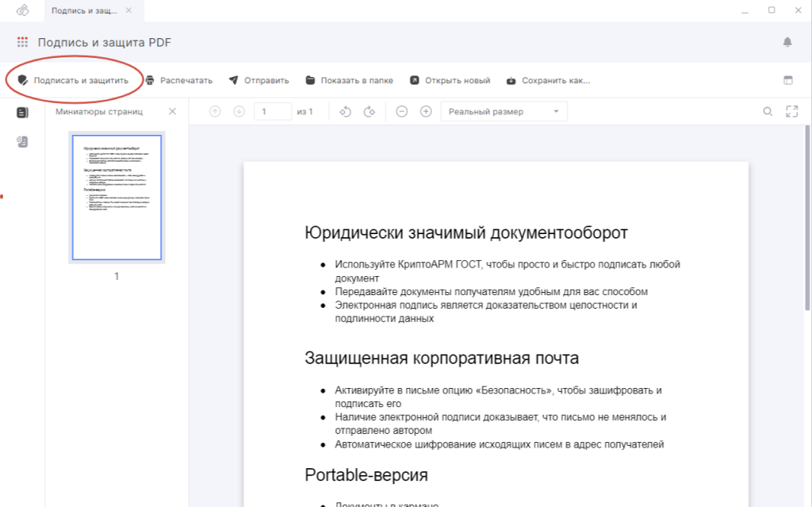Click Отправить send button
812x507 pixels.
(259, 80)
